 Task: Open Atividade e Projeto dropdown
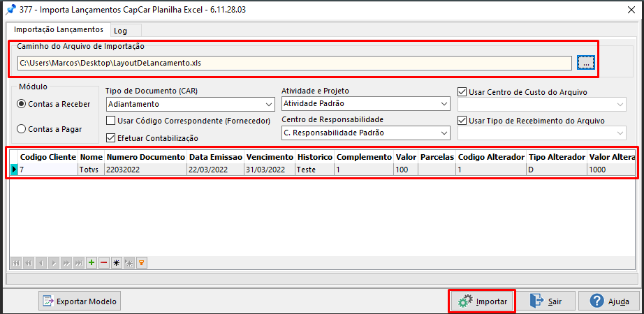(444, 104)
